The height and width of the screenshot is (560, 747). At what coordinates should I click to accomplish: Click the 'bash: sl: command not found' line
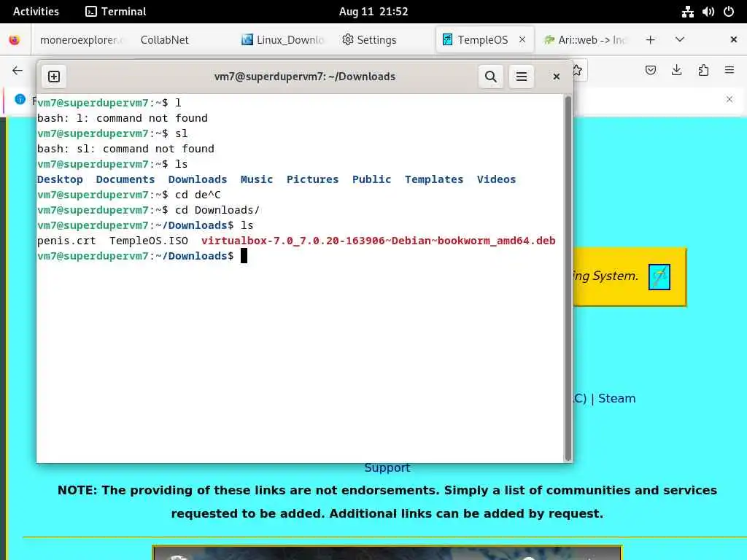[x=125, y=149]
